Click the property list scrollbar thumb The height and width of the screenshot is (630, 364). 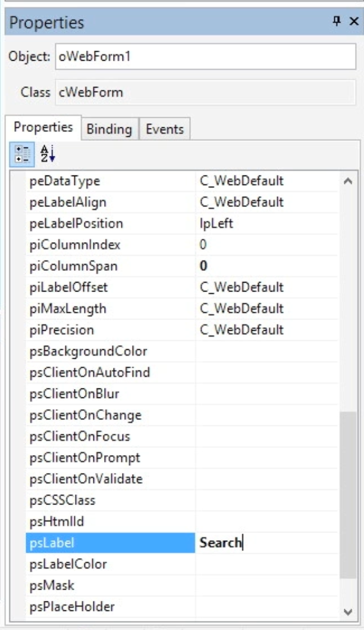[x=347, y=494]
